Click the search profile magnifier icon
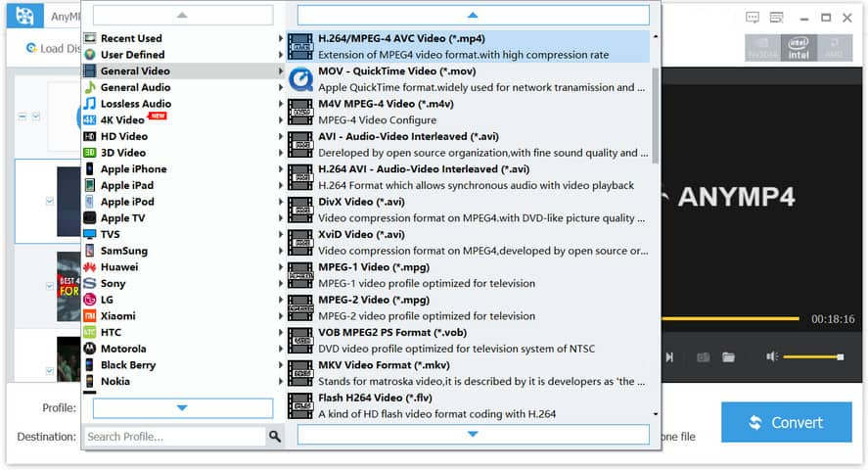 pyautogui.click(x=275, y=437)
